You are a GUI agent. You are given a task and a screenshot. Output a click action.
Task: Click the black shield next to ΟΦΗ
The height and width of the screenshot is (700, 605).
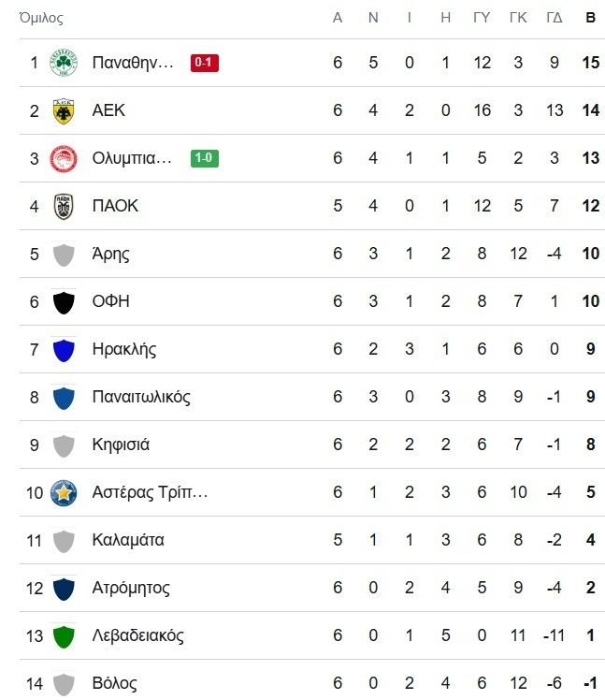tap(64, 302)
